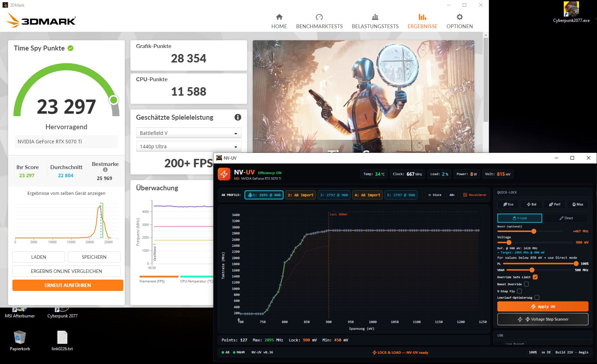This screenshot has height=364, width=597.
Task: Click the Stock reset button in NV-UV
Action: [x=435, y=195]
